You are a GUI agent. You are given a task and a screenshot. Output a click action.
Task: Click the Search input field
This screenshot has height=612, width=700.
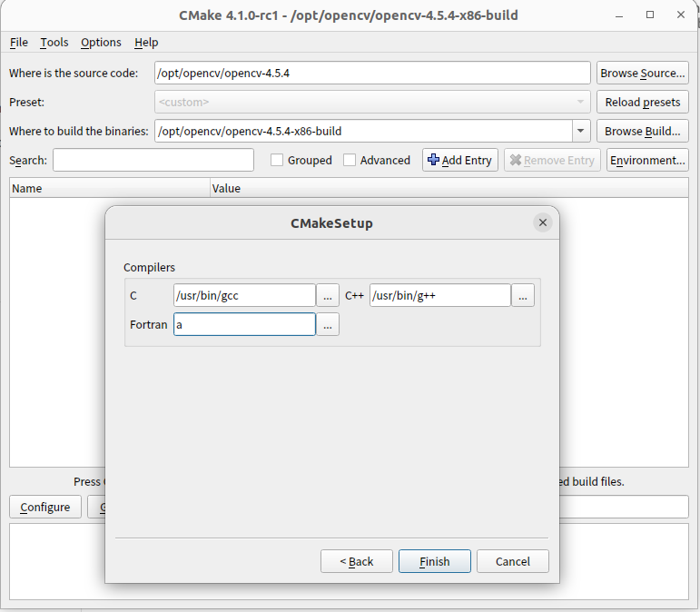(153, 160)
